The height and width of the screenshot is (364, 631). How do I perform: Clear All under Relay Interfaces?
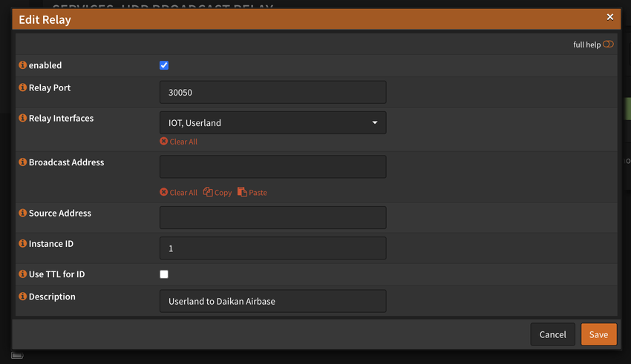178,142
